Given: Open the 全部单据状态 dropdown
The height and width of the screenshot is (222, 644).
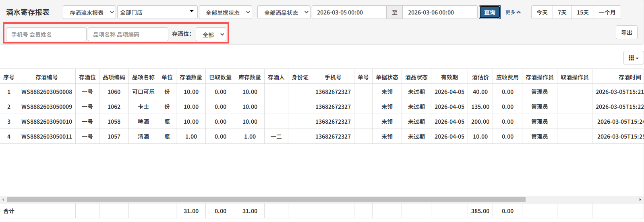Looking at the screenshot, I should tap(225, 12).
